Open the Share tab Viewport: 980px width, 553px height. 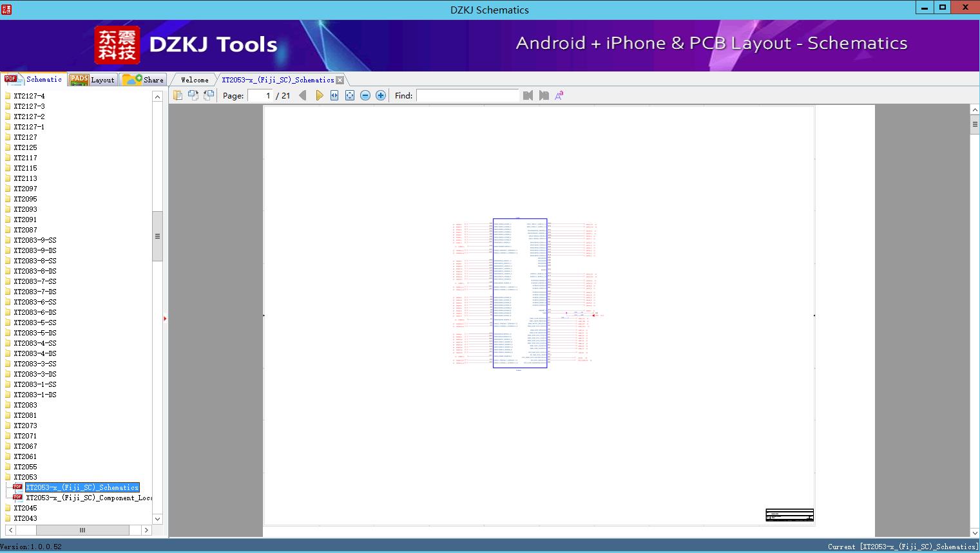pyautogui.click(x=144, y=80)
